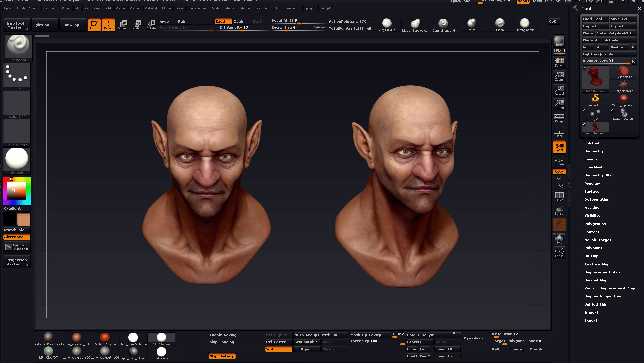Screen dimensions: 644x363
Task: Toggle PolyF polyframe display
Action: [x=559, y=196]
